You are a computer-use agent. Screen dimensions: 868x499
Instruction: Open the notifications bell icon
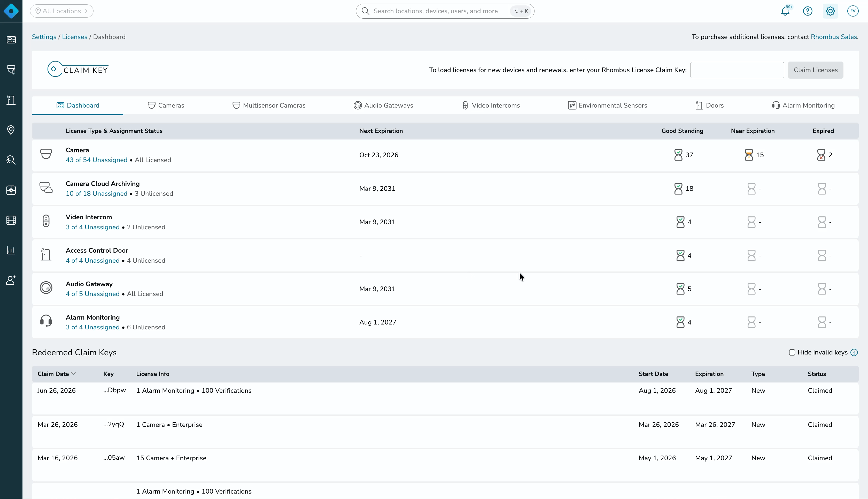click(785, 11)
